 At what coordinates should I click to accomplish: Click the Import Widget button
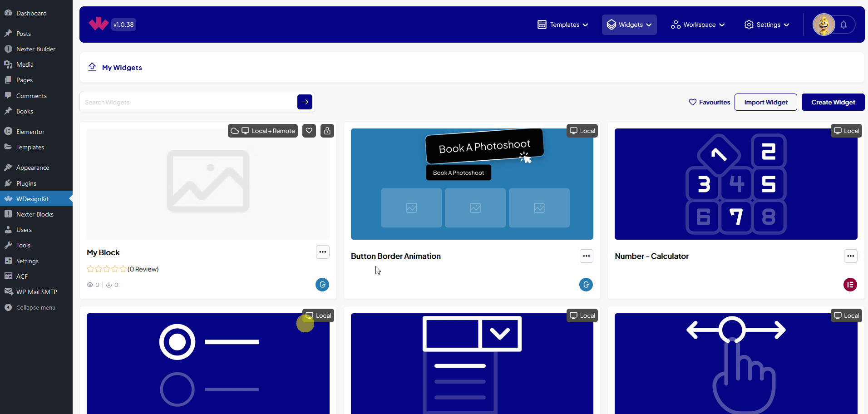pos(765,102)
